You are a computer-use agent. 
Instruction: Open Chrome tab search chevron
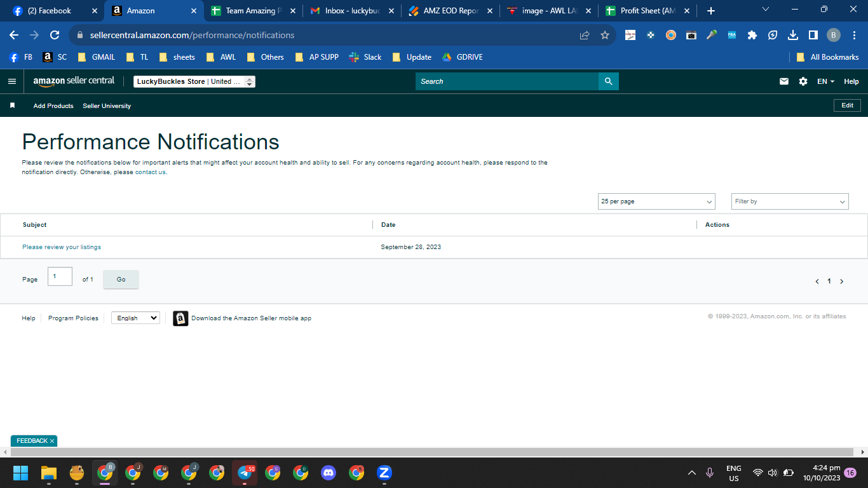765,10
